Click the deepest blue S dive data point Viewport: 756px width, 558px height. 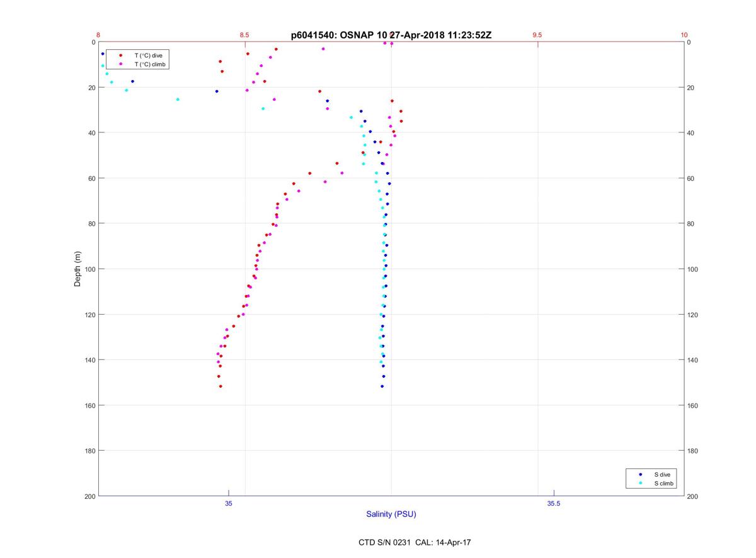pyautogui.click(x=382, y=387)
